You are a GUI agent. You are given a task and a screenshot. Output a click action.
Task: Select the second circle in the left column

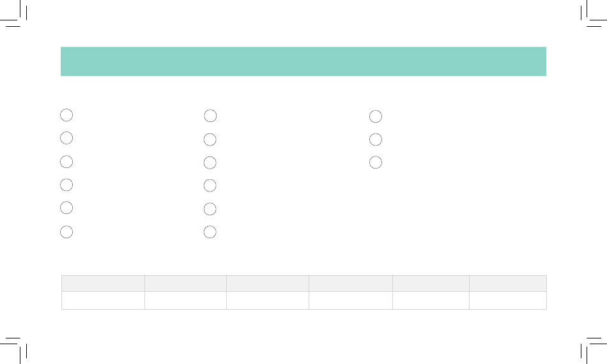tap(66, 138)
